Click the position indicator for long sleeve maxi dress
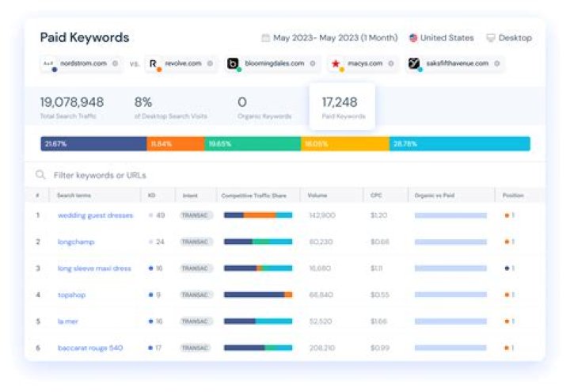This screenshot has height=392, width=570. coord(510,268)
